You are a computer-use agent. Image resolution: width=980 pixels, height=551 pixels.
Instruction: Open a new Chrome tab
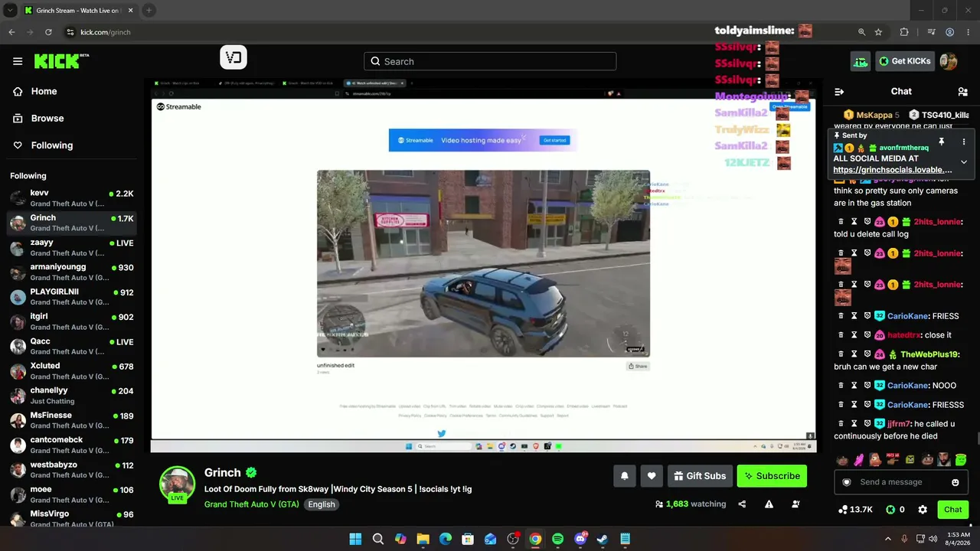click(149, 10)
